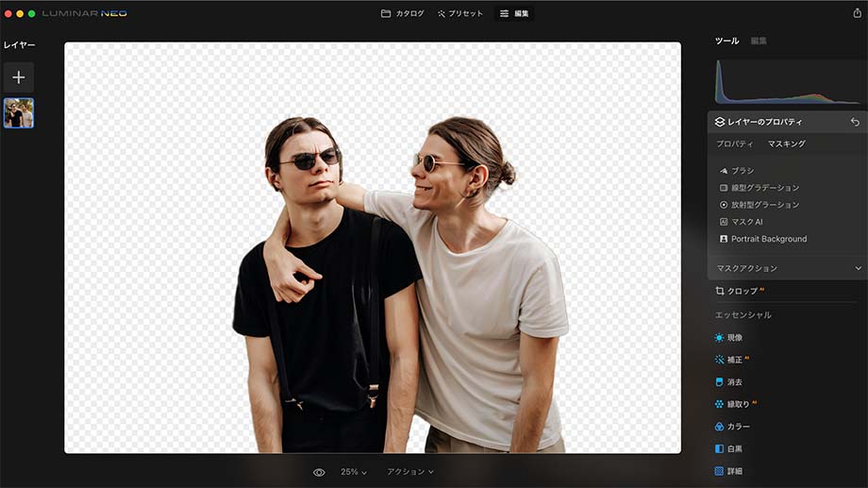This screenshot has height=488, width=868.
Task: Click the エッセンシャル section label
Action: (743, 315)
